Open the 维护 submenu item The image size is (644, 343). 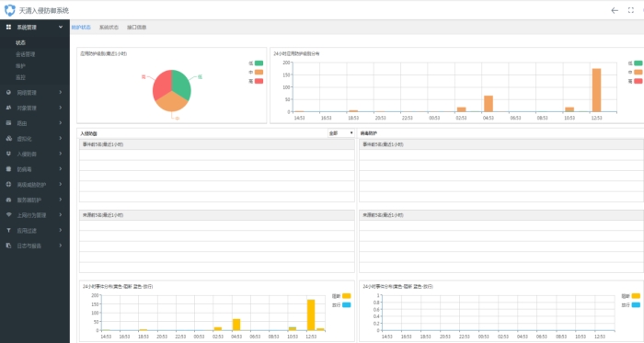[20, 65]
